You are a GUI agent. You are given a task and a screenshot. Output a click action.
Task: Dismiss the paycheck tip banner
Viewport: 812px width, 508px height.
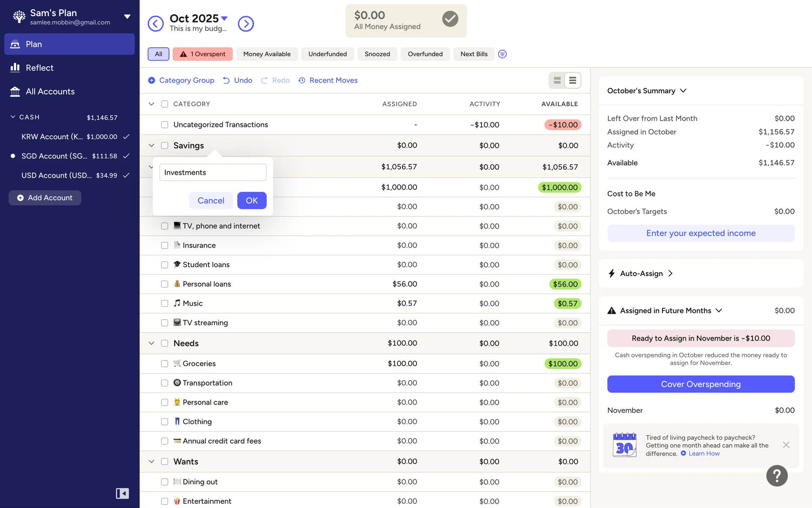(786, 445)
